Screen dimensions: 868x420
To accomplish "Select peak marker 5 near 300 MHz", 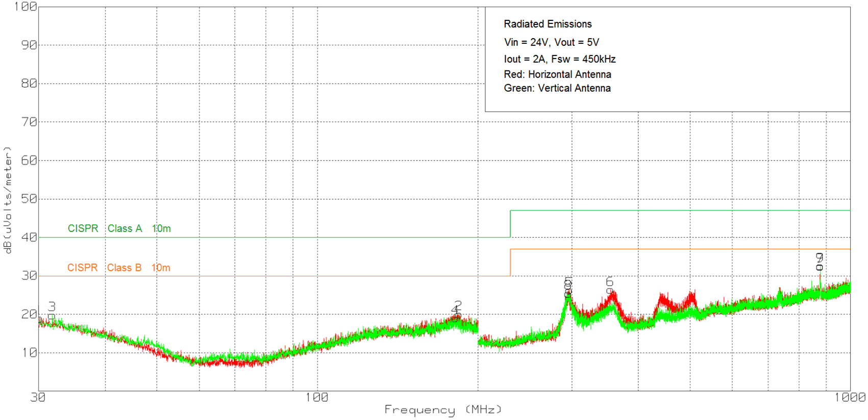I will [x=568, y=282].
